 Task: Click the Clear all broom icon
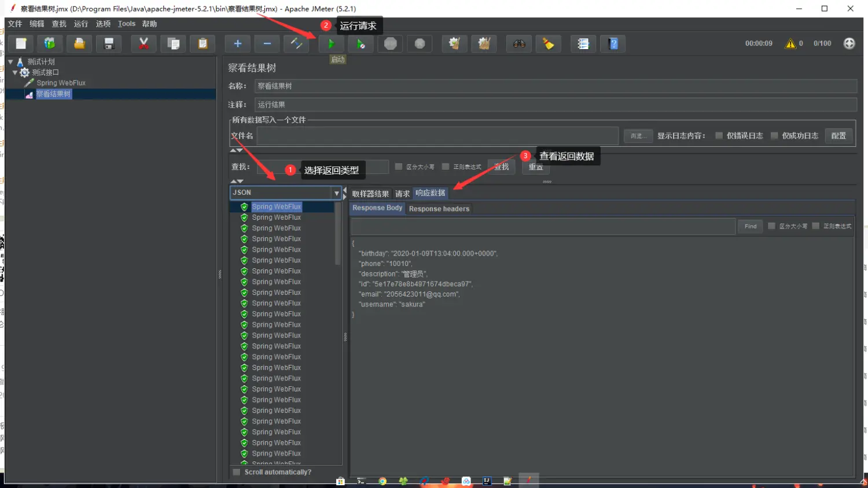[x=484, y=43]
